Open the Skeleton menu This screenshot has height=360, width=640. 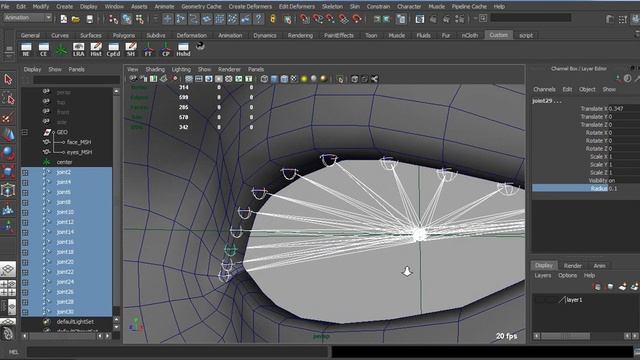pyautogui.click(x=332, y=7)
